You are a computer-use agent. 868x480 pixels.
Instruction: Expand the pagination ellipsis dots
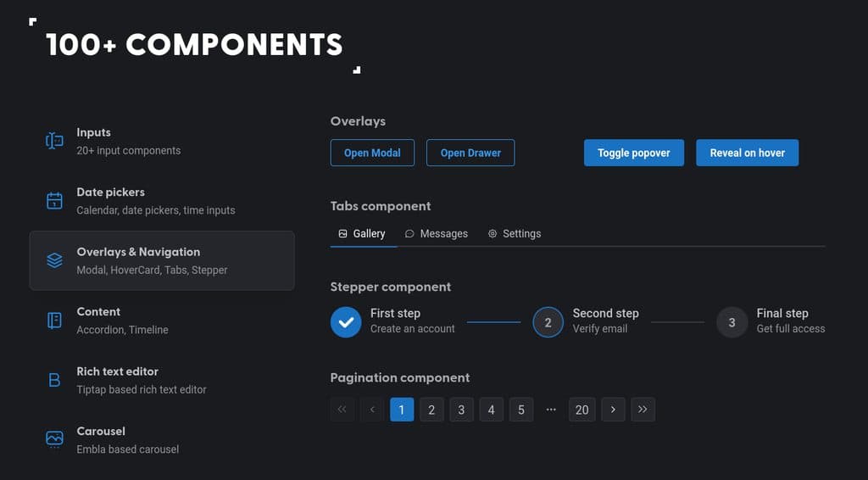[x=551, y=410]
